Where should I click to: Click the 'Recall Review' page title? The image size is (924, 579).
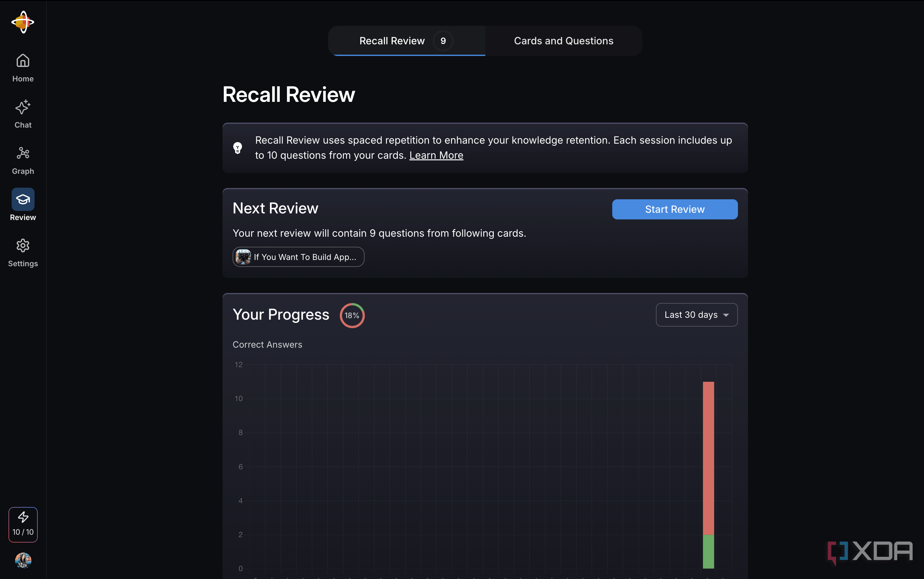click(289, 95)
